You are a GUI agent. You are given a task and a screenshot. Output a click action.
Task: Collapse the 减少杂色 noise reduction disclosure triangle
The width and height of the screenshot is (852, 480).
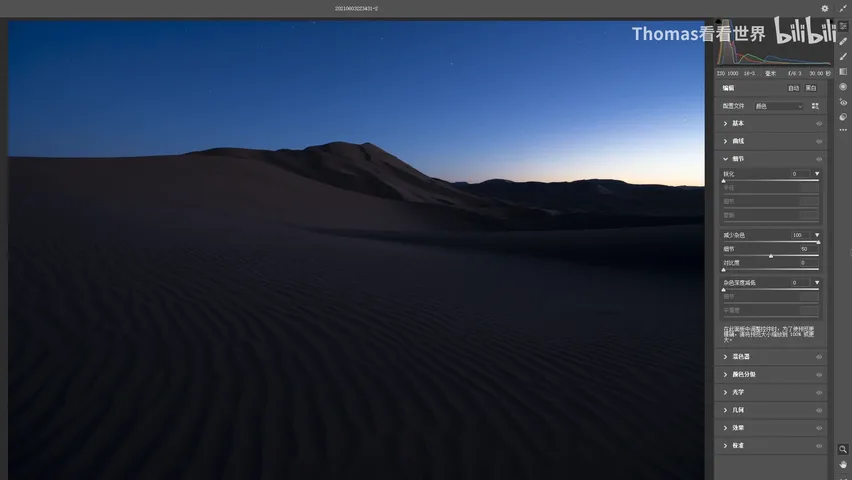click(817, 235)
